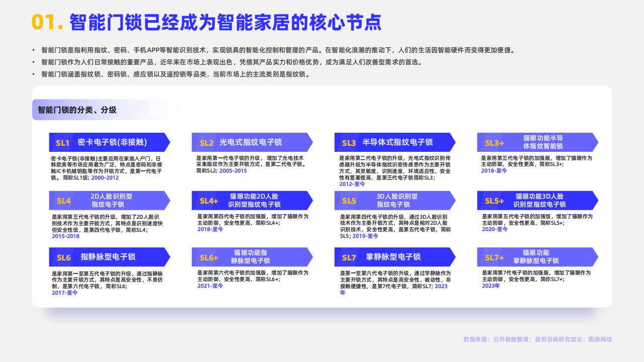The width and height of the screenshot is (644, 362).
Task: Click the SL6+ 猫眼功能指静脉型电子锁 banner
Action: (252, 257)
